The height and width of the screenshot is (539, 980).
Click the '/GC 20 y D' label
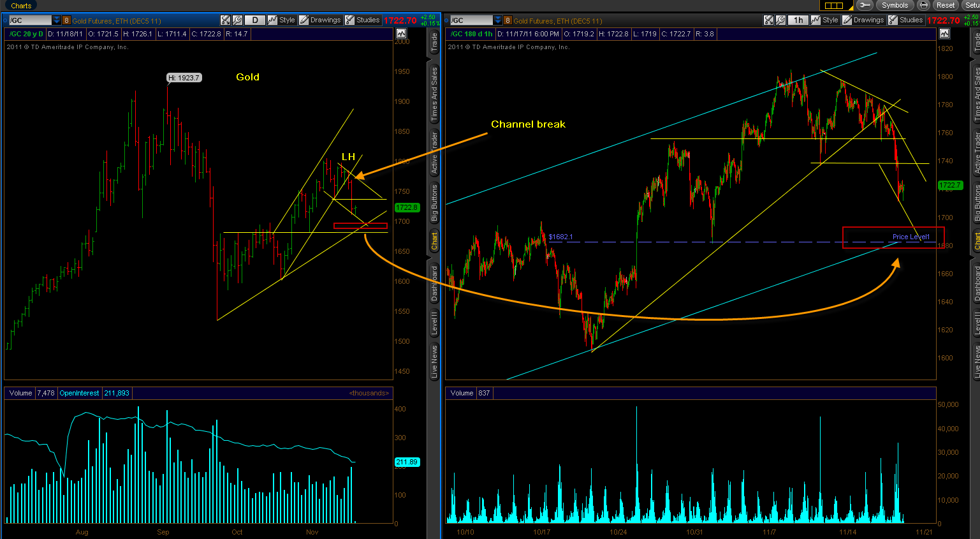[x=26, y=34]
